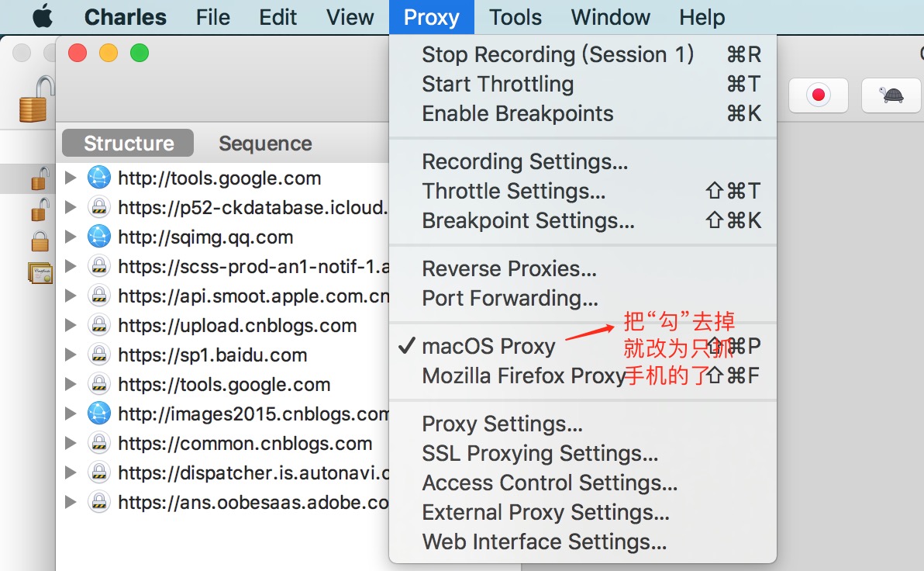Select highlighted open padlock item in background list
924x571 pixels.
pyautogui.click(x=39, y=178)
